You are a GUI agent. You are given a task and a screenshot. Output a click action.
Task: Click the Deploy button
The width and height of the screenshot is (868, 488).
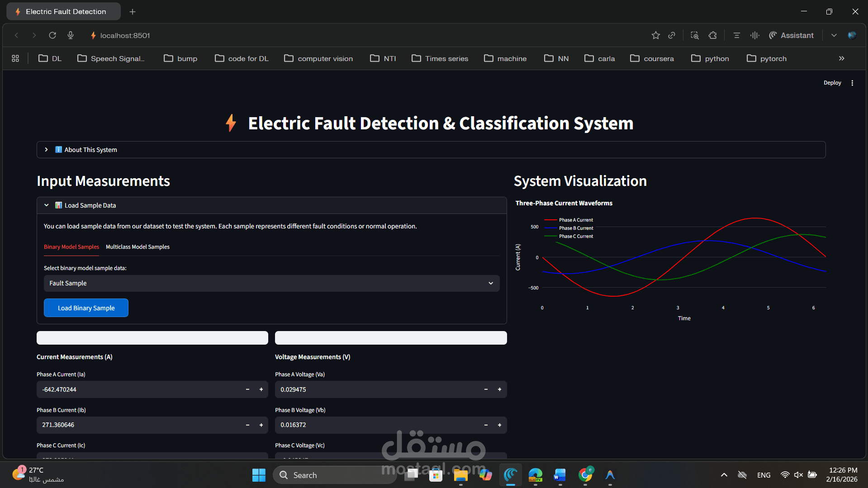coord(832,83)
